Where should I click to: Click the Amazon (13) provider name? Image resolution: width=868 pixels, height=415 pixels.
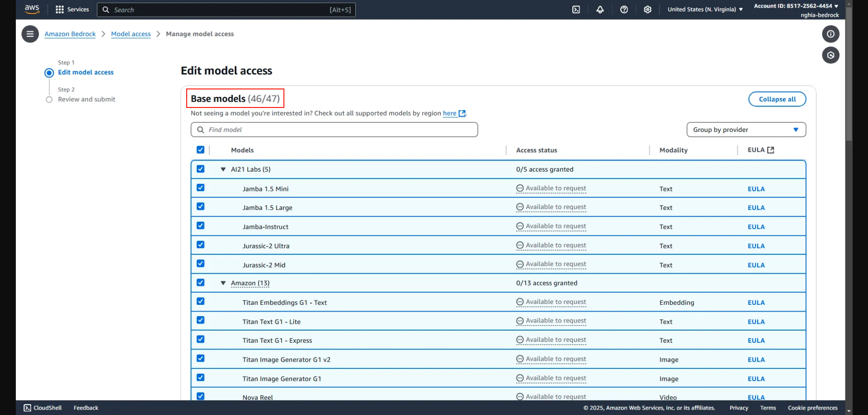click(x=250, y=283)
